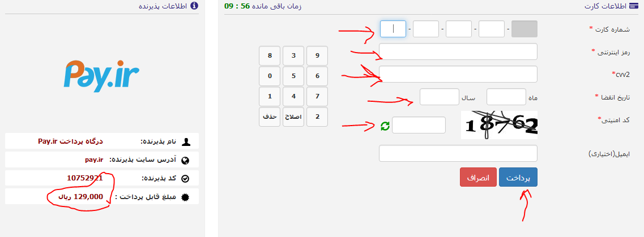This screenshot has width=644, height=237.
Task: Click the expiry month field
Action: 506,97
